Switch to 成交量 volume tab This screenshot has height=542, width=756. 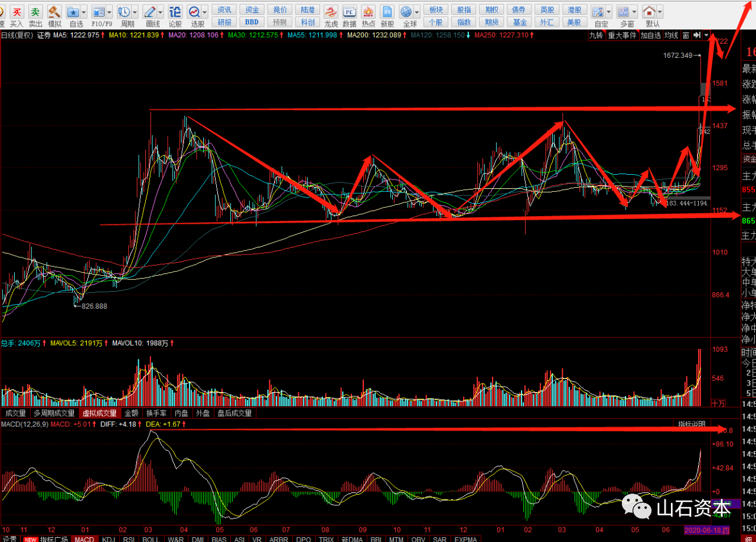click(16, 413)
